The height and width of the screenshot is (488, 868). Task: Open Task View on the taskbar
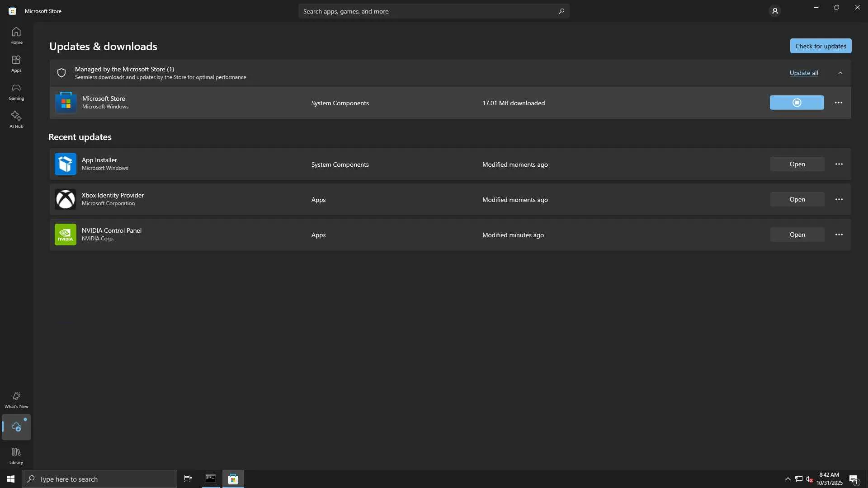[x=188, y=479]
